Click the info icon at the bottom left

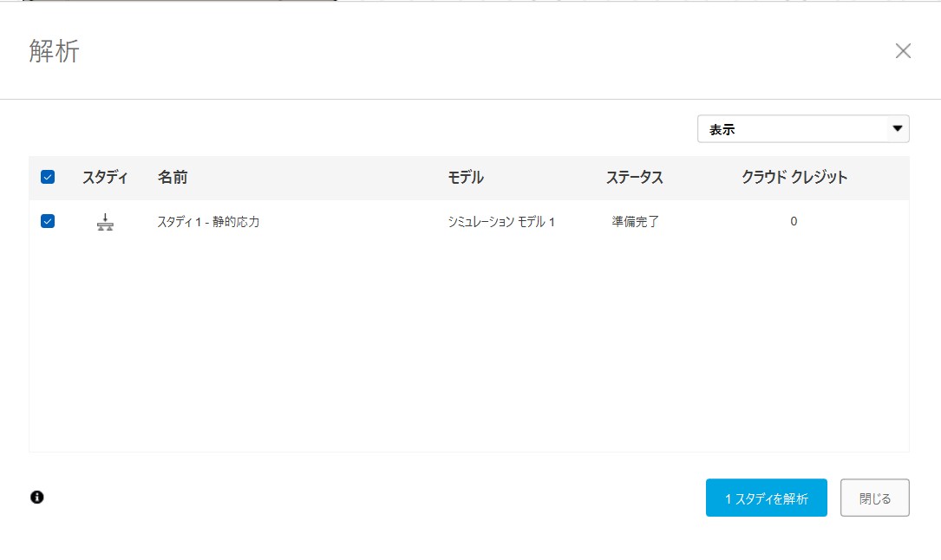pyautogui.click(x=37, y=497)
